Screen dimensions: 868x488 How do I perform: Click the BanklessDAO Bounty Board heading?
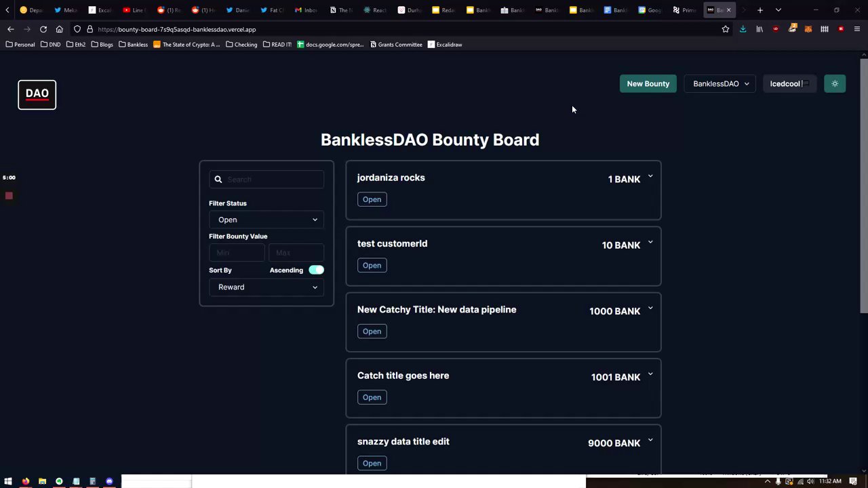pyautogui.click(x=430, y=140)
